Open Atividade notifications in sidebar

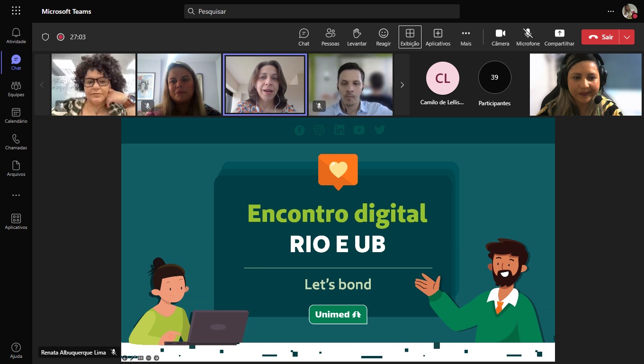(16, 36)
